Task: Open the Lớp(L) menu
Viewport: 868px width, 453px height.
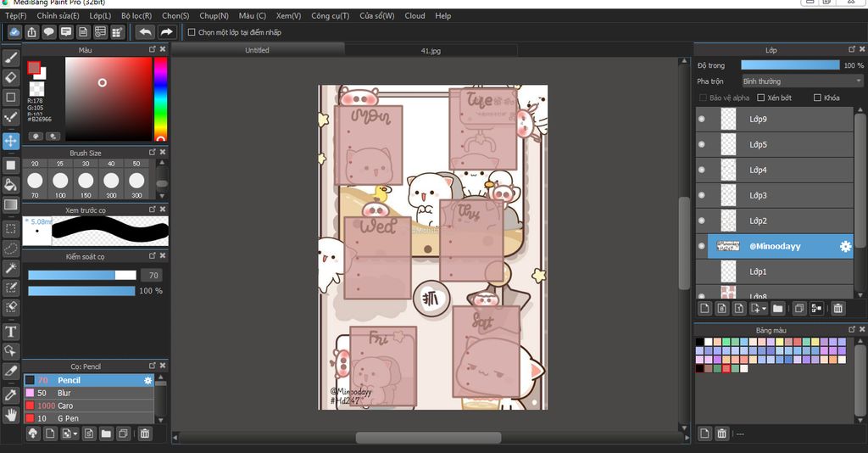Action: (100, 15)
